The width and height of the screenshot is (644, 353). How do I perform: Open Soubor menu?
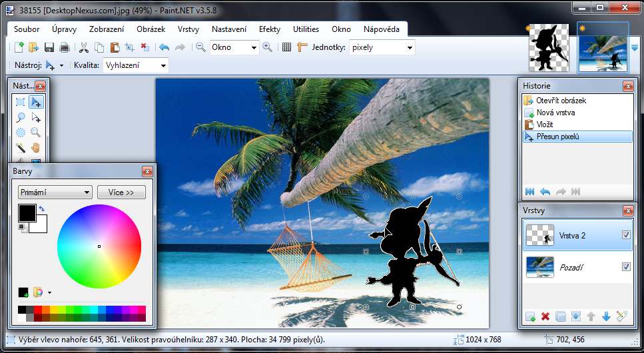click(x=27, y=29)
